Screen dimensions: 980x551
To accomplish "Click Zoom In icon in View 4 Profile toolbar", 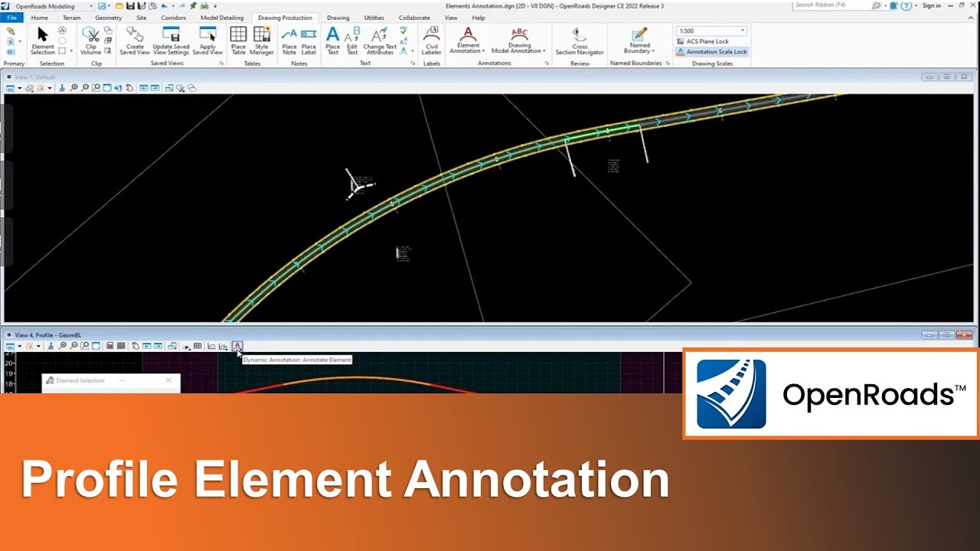I will coord(63,346).
